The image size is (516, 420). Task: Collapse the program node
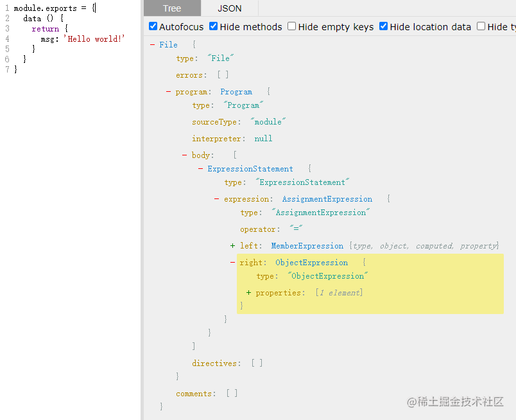[x=169, y=92]
